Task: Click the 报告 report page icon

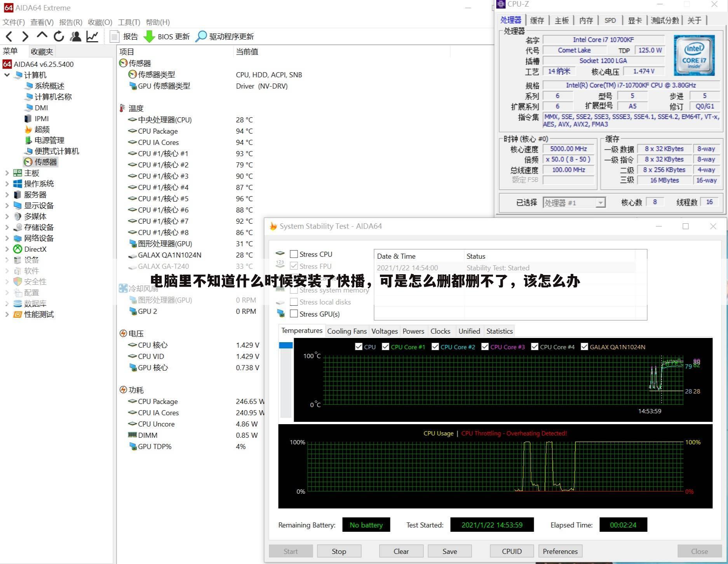Action: pos(114,37)
